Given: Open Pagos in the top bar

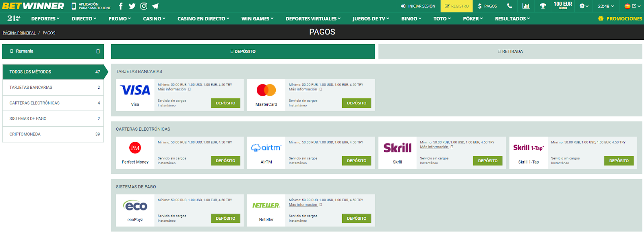Looking at the screenshot, I should point(487,6).
